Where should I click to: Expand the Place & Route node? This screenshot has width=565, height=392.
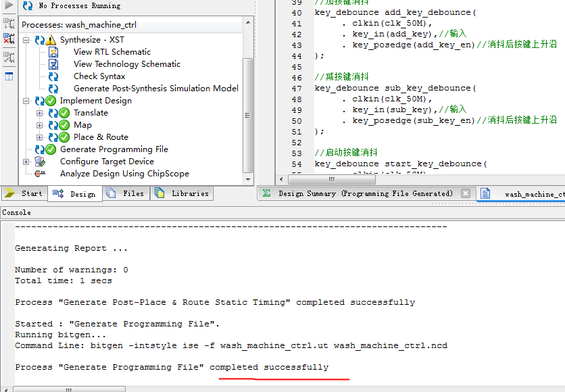pos(40,137)
